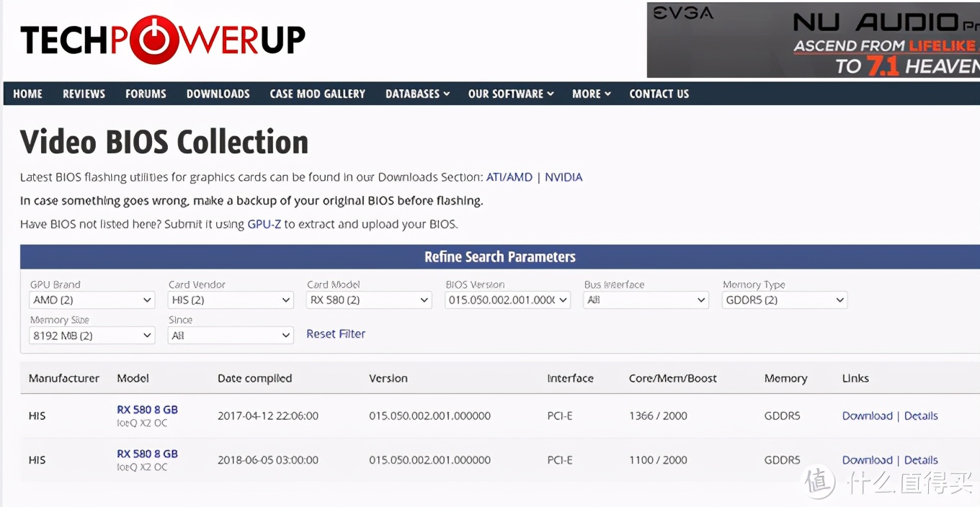
Task: Select the date 2017-04-12 22:06:00 cell
Action: tap(268, 416)
